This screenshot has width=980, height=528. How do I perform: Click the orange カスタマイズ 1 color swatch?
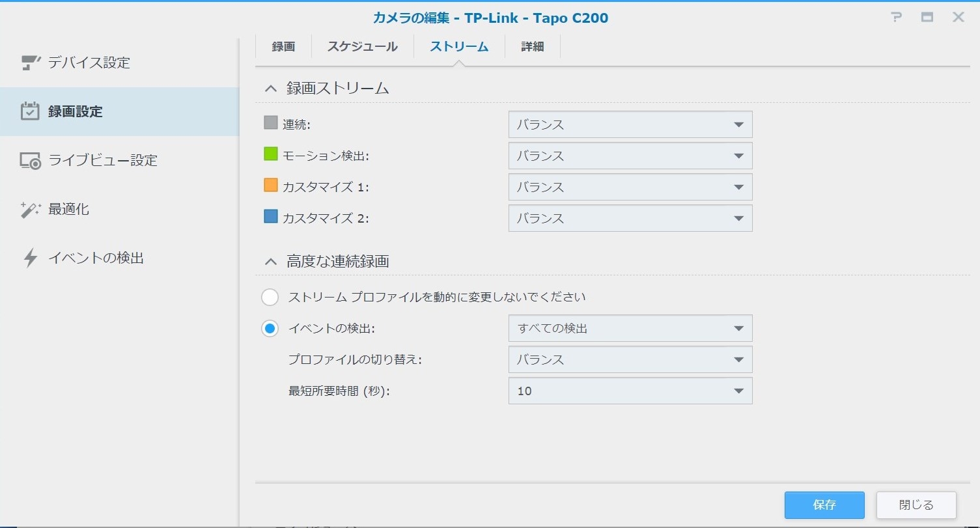click(271, 186)
